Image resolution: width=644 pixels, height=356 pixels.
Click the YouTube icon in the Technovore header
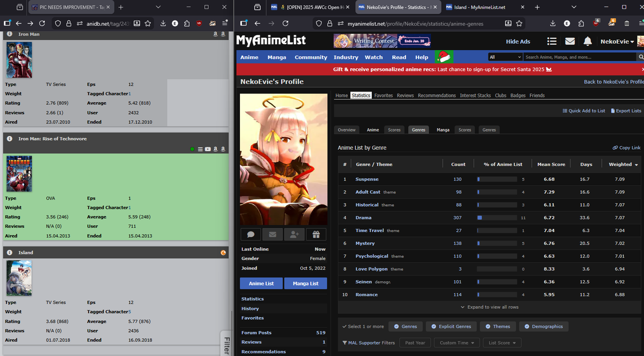(x=208, y=149)
